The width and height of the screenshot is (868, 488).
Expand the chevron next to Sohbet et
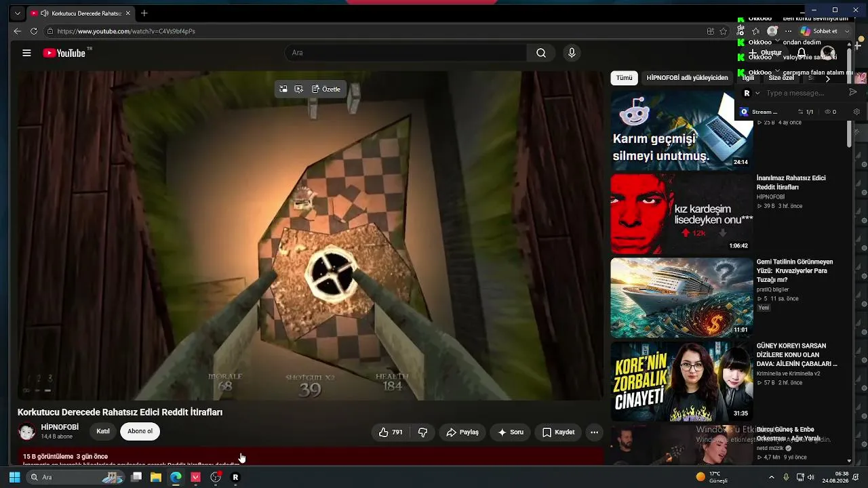tap(847, 31)
